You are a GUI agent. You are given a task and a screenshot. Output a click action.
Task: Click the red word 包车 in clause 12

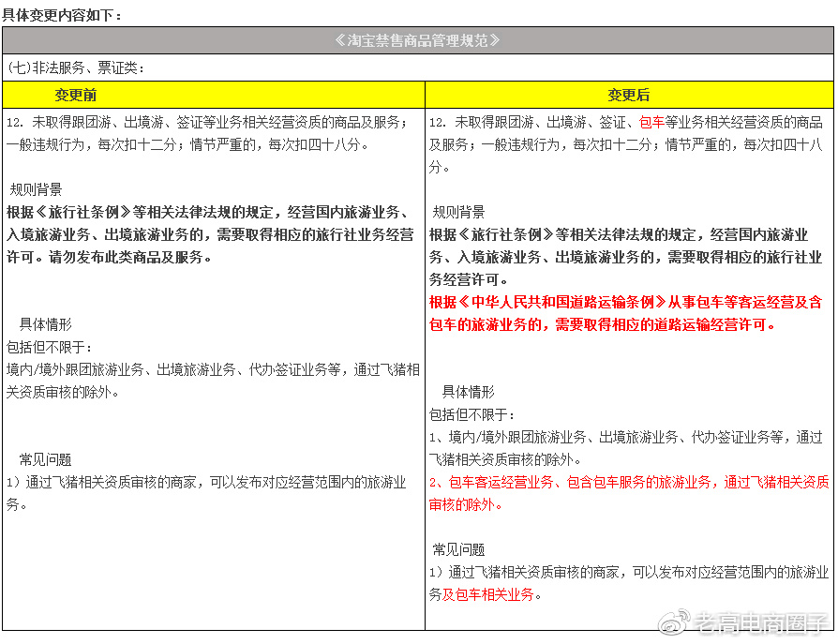[x=651, y=123]
